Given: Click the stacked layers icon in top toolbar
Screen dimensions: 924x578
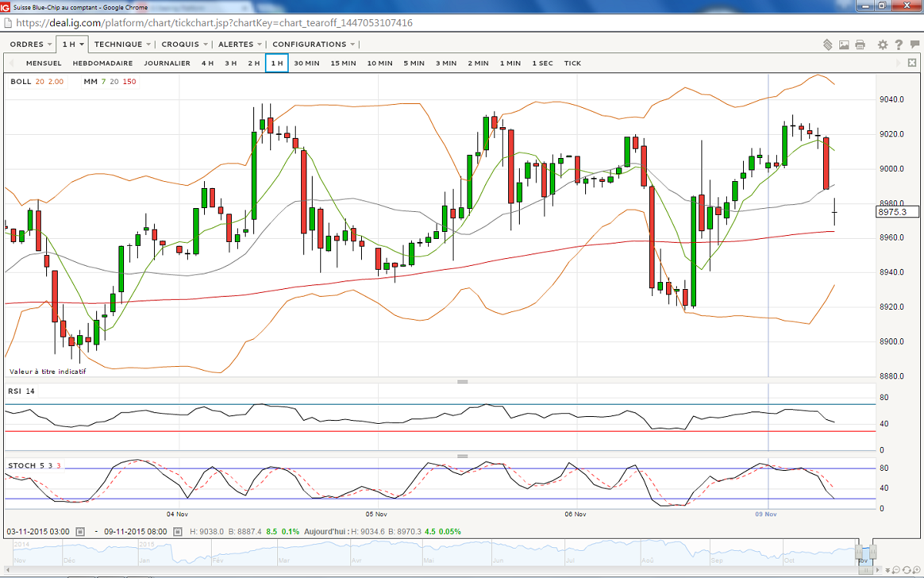Looking at the screenshot, I should 828,45.
